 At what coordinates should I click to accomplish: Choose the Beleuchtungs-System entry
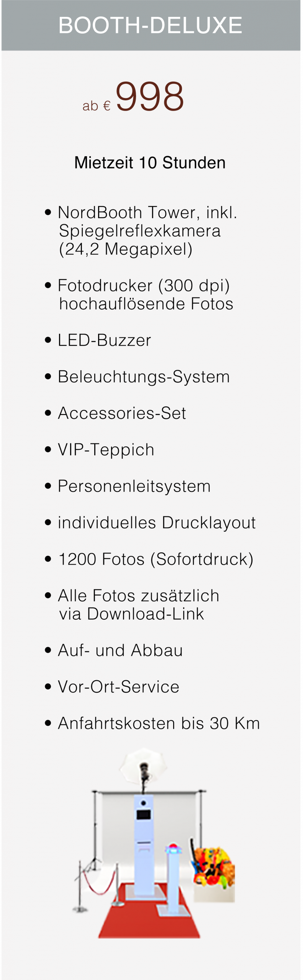point(144,377)
